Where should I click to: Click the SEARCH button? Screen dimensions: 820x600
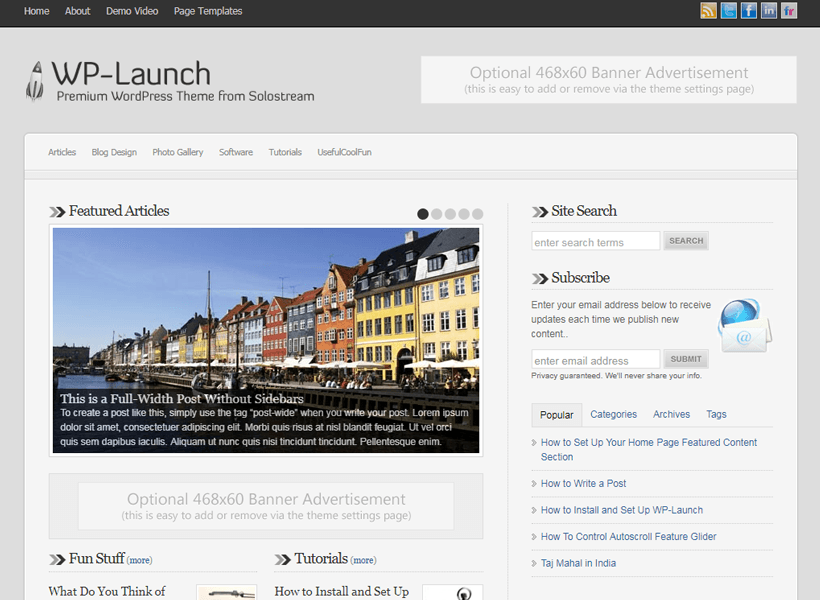coord(686,241)
